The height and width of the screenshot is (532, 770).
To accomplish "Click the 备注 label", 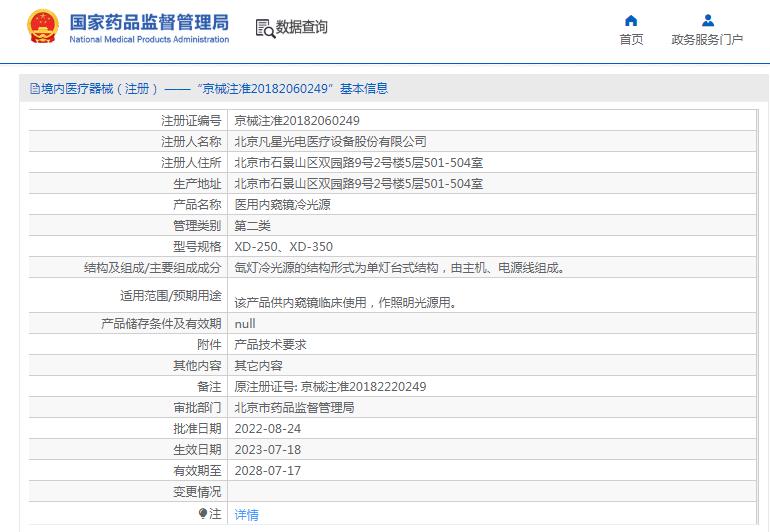I will (209, 387).
